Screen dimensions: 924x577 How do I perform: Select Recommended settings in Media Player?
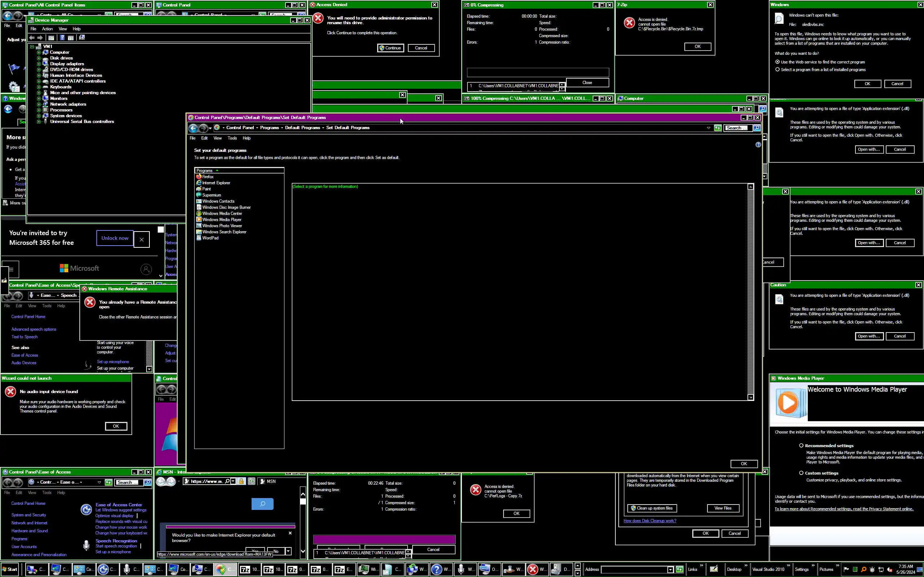pos(801,445)
